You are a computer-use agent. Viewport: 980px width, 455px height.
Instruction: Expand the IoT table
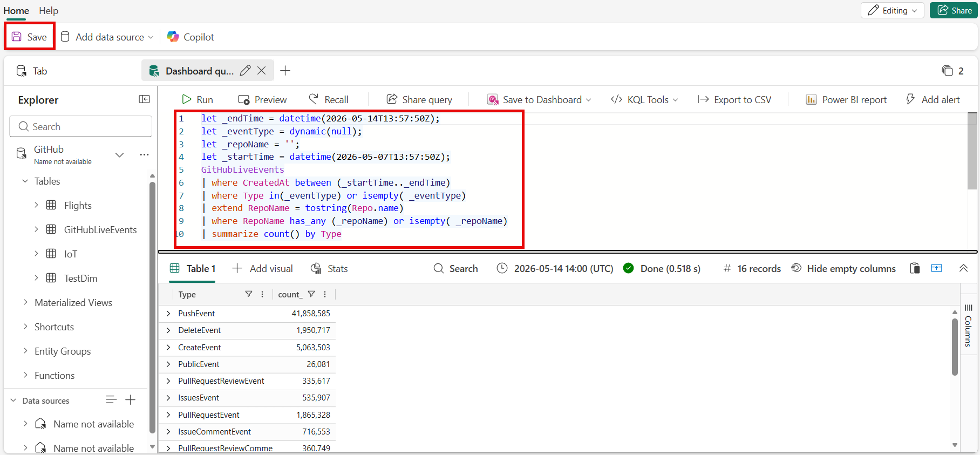coord(36,254)
